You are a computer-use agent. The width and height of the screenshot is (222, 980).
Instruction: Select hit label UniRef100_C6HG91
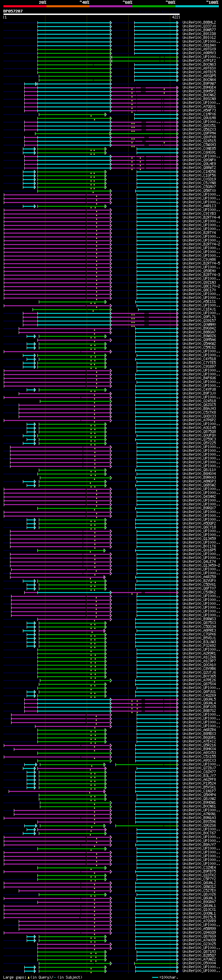(199, 153)
